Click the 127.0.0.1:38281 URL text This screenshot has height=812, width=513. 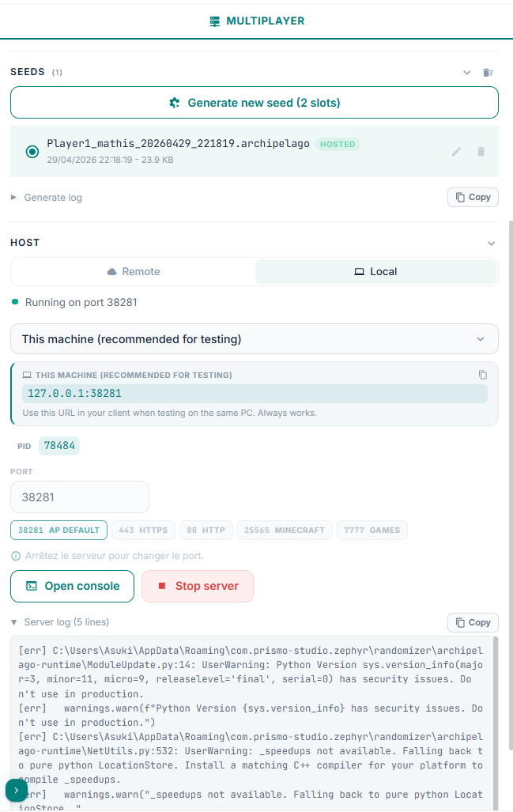pyautogui.click(x=75, y=393)
